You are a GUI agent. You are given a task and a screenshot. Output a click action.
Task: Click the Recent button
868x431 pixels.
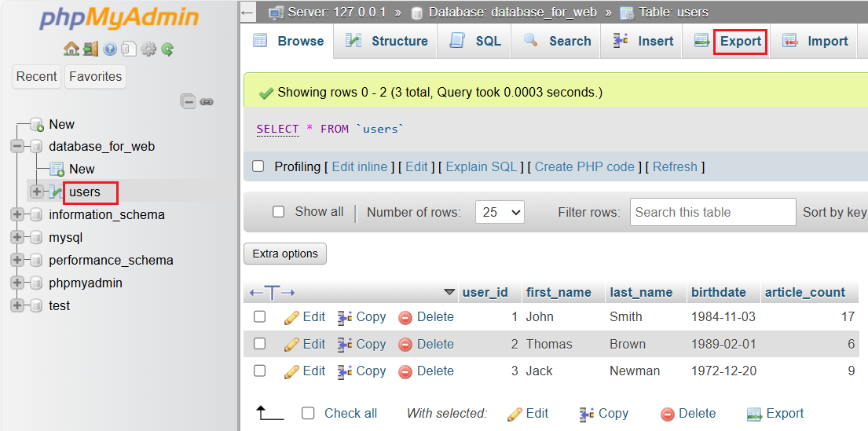[37, 76]
